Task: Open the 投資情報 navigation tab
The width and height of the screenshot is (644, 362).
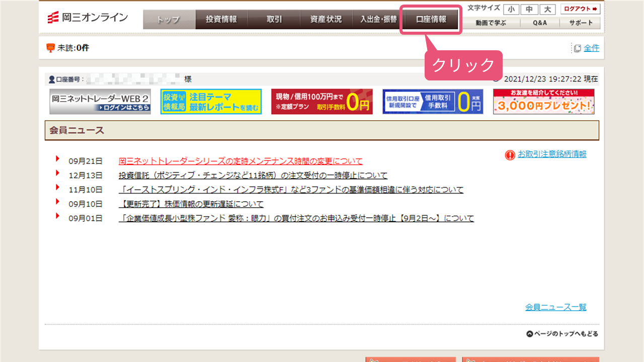Action: pos(221,20)
